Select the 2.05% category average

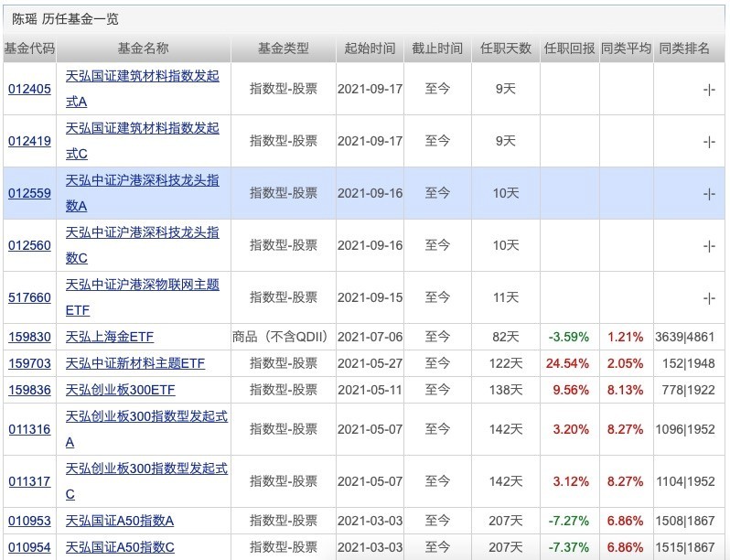pyautogui.click(x=625, y=363)
